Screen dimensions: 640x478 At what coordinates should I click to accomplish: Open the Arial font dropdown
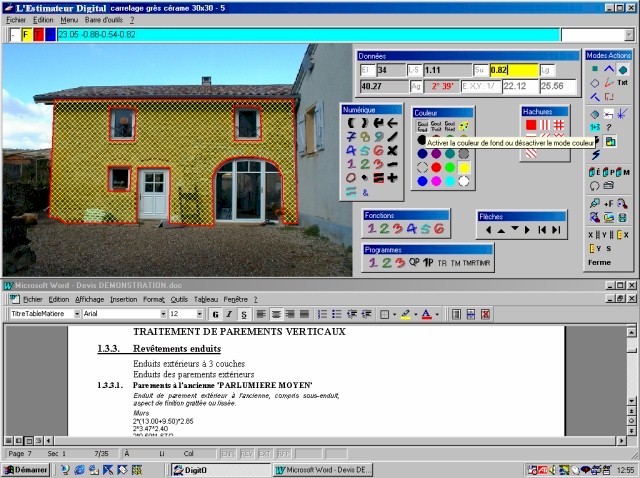[163, 314]
